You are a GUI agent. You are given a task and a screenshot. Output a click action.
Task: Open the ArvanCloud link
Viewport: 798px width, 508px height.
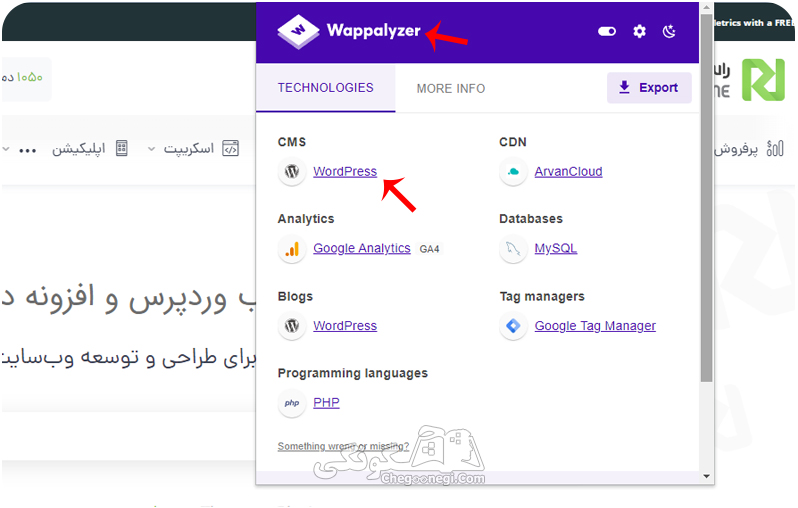click(x=568, y=172)
